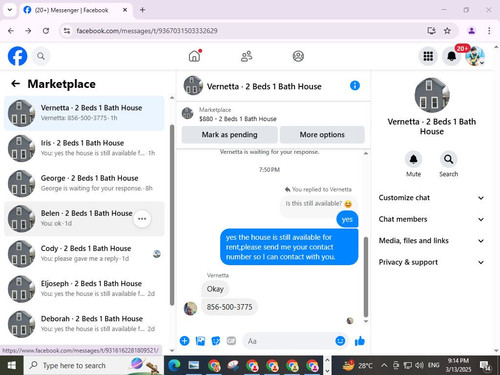This screenshot has width=500, height=375.
Task: Go to the Home feed icon
Action: [x=194, y=56]
